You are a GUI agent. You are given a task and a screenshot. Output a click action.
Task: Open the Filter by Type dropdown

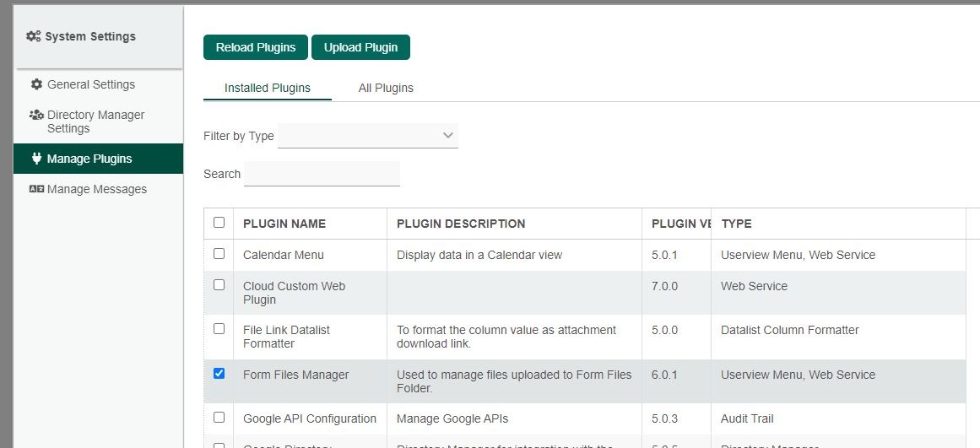click(368, 136)
